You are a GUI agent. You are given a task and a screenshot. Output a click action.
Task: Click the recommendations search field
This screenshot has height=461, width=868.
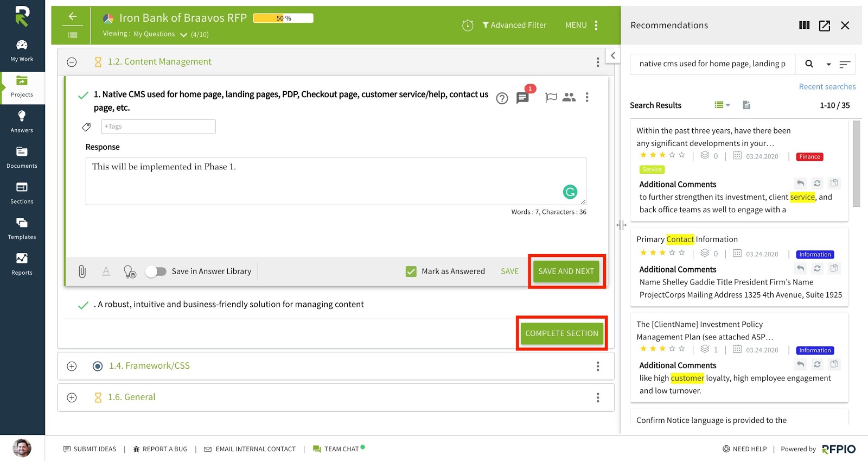[713, 64]
